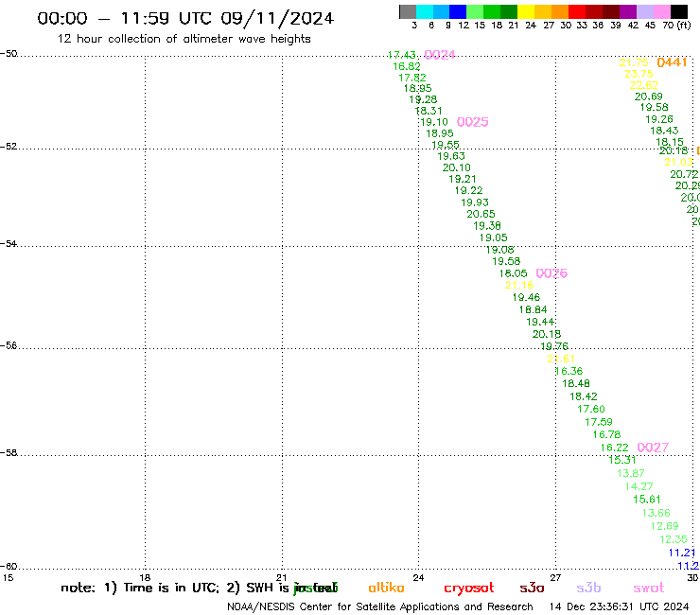Click the wave height value 20.69
The width and height of the screenshot is (700, 615).
click(x=649, y=97)
